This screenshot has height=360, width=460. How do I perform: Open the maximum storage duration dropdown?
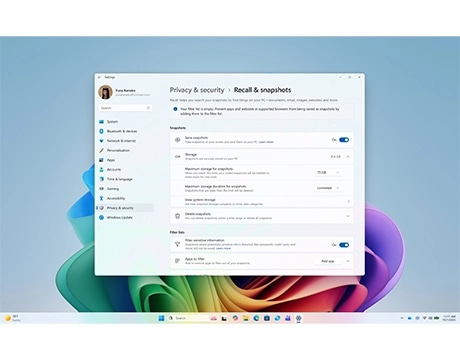[328, 188]
